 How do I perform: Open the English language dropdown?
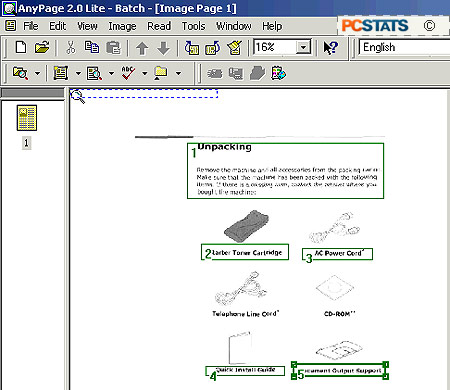click(x=404, y=47)
